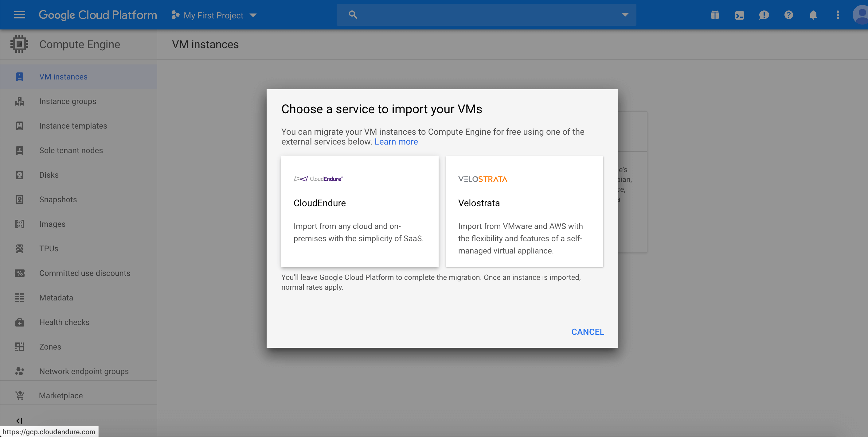Click the Metadata list icon
The image size is (868, 437).
tap(20, 298)
